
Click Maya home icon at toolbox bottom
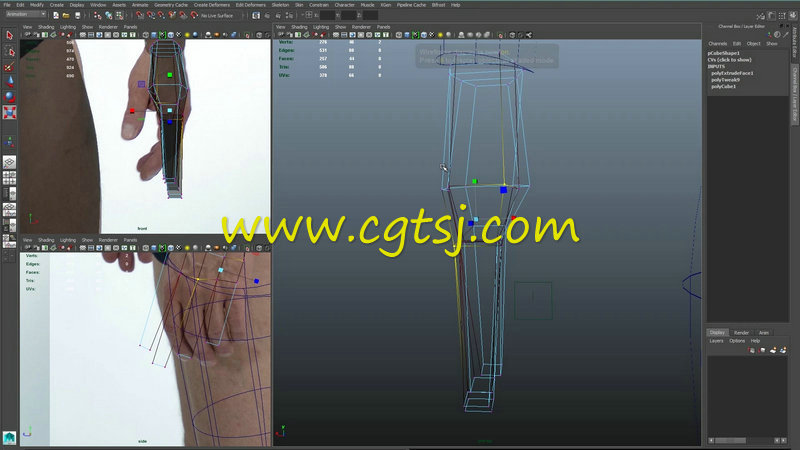click(x=9, y=437)
